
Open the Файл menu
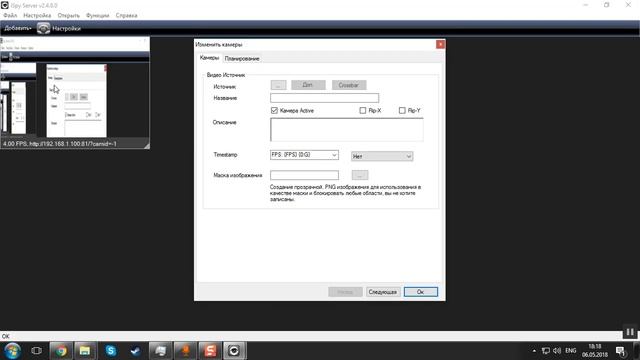click(x=10, y=16)
